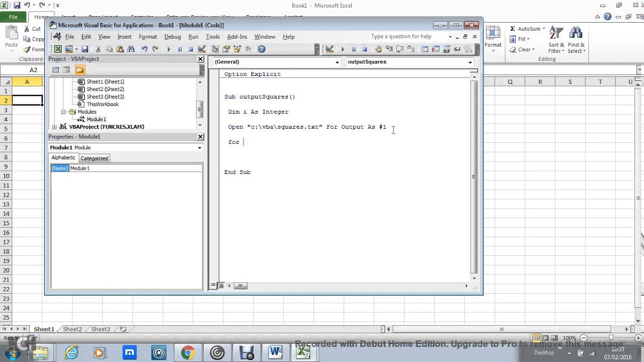
Task: Toggle Design Mode icon in Debug toolbar
Action: 330,49
